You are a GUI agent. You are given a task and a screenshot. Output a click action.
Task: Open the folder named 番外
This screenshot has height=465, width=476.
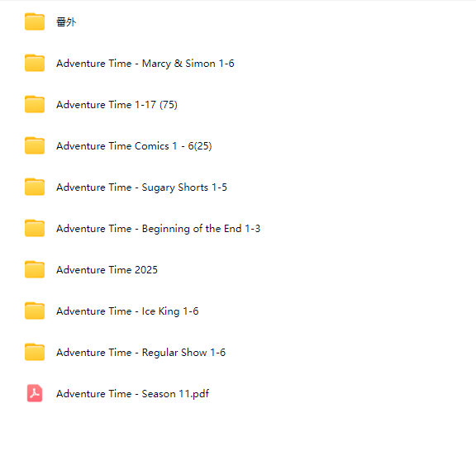[x=66, y=21]
